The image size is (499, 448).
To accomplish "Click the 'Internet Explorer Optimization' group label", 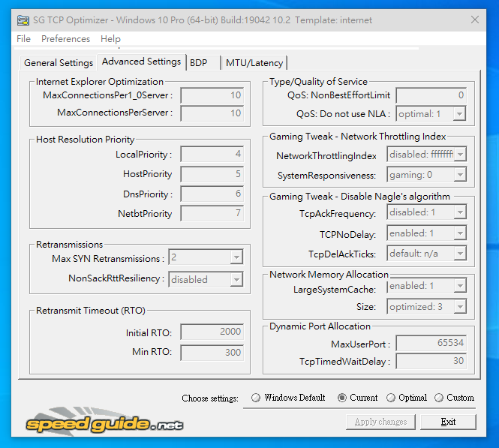I will pyautogui.click(x=100, y=82).
